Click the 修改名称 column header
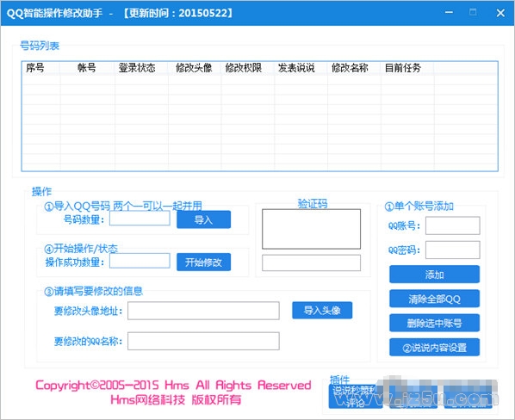This screenshot has height=420, width=515. (354, 68)
